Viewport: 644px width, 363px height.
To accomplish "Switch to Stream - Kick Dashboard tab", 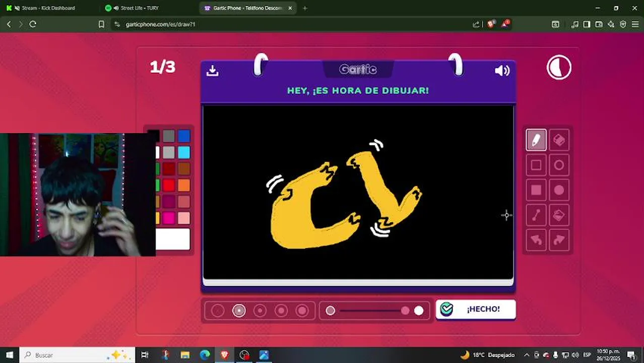I will tap(49, 8).
